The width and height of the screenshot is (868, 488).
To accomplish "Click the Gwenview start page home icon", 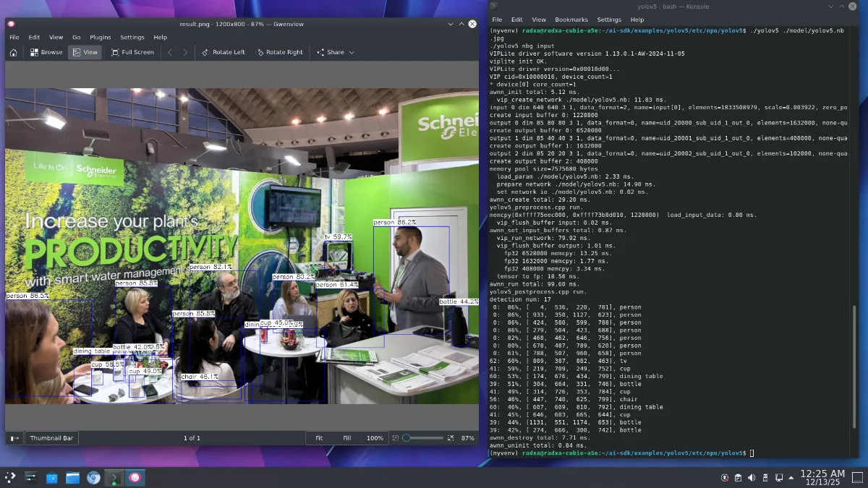I will point(13,52).
